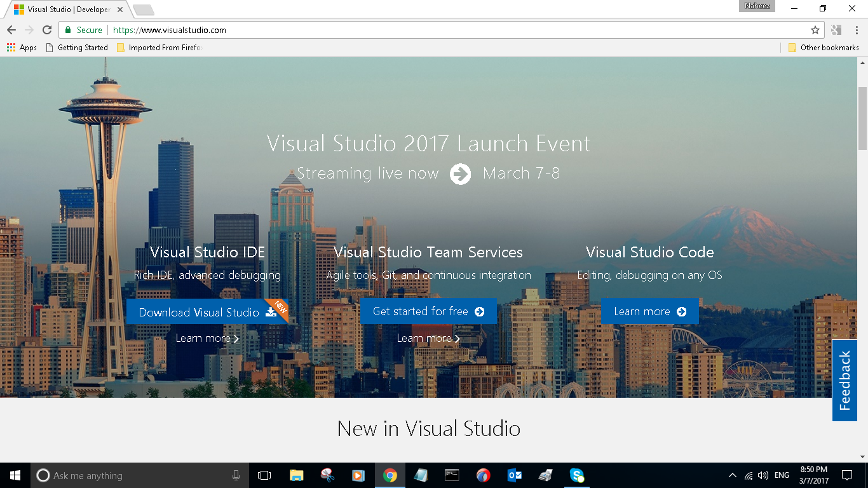
Task: Open the Command Prompt taskbar icon
Action: pos(452,475)
